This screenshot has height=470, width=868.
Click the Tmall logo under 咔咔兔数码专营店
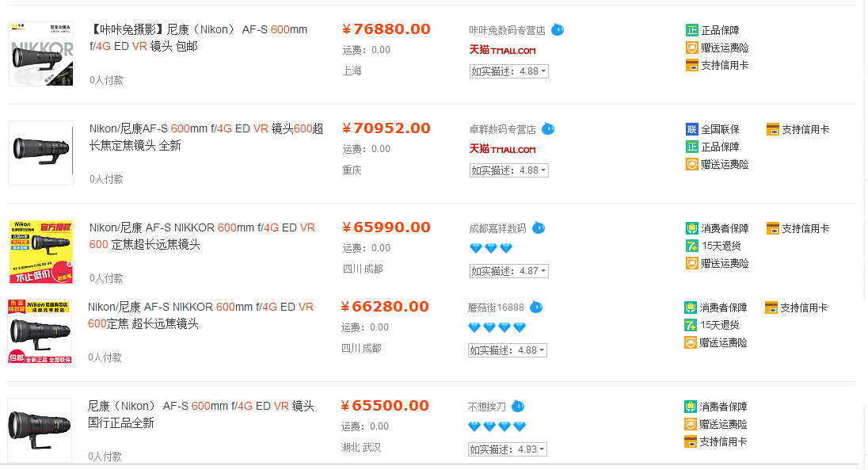pos(503,50)
